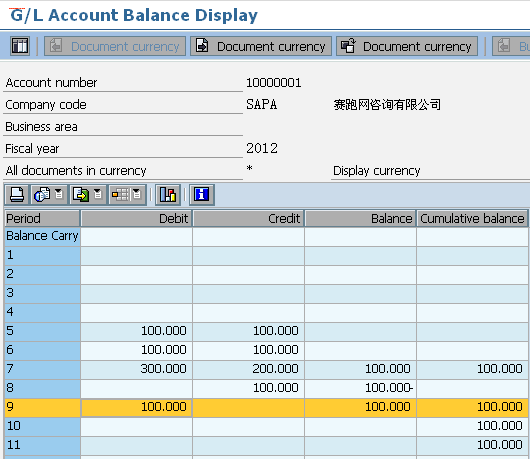Open the dropdown arrow beside the export icon
The height and width of the screenshot is (459, 530).
coord(98,194)
